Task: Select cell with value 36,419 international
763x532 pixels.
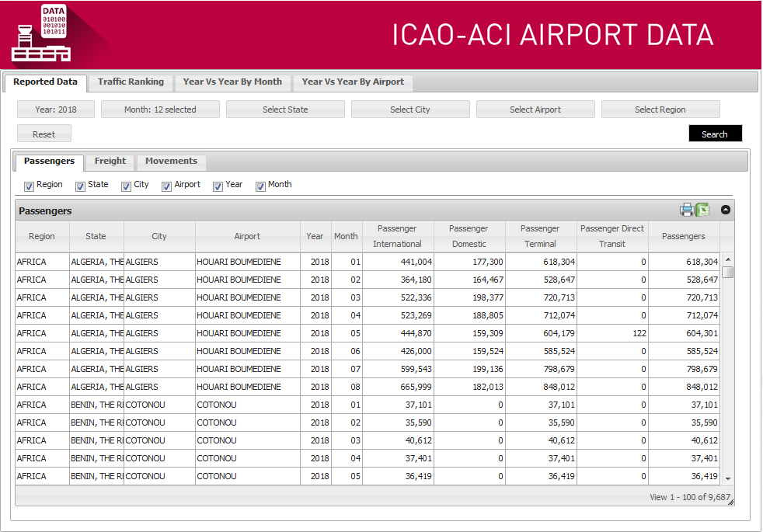Action: (x=398, y=476)
